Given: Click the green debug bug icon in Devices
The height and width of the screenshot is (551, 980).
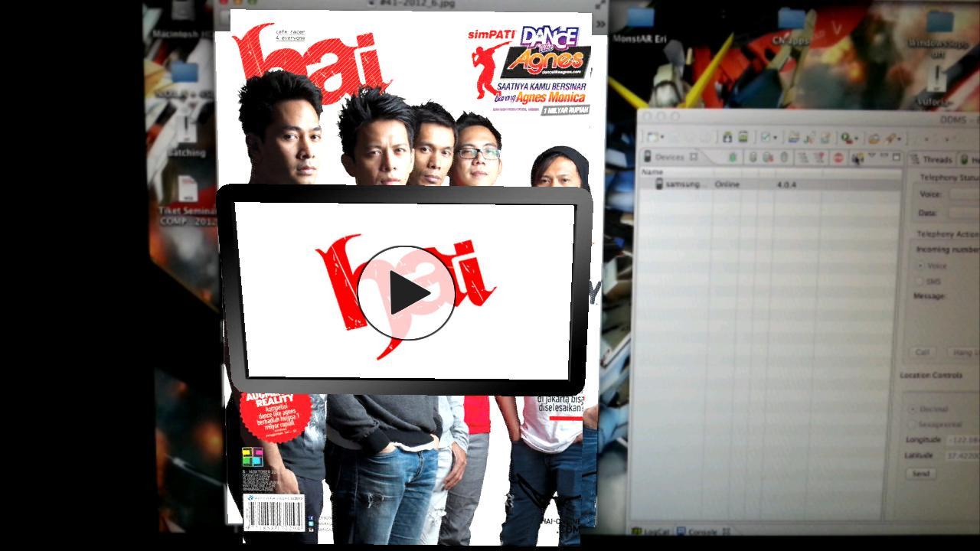Looking at the screenshot, I should [x=733, y=158].
